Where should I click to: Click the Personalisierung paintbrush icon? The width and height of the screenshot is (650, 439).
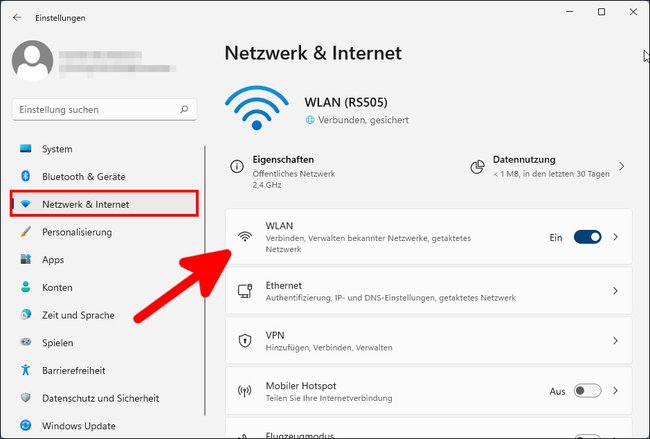pyautogui.click(x=26, y=231)
